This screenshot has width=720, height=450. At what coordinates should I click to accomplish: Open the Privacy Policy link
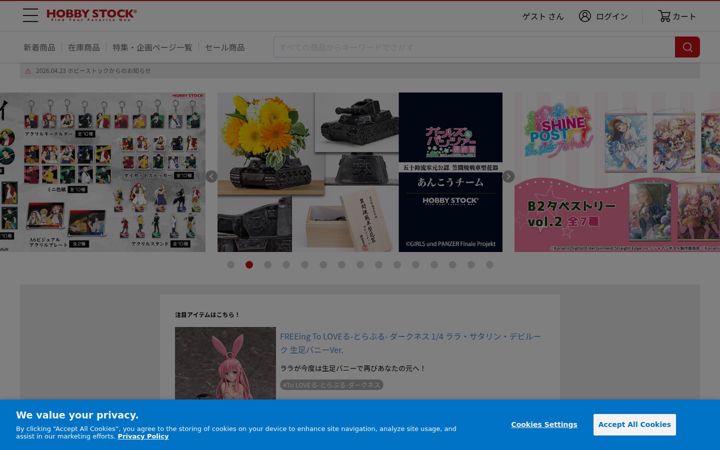tap(143, 436)
